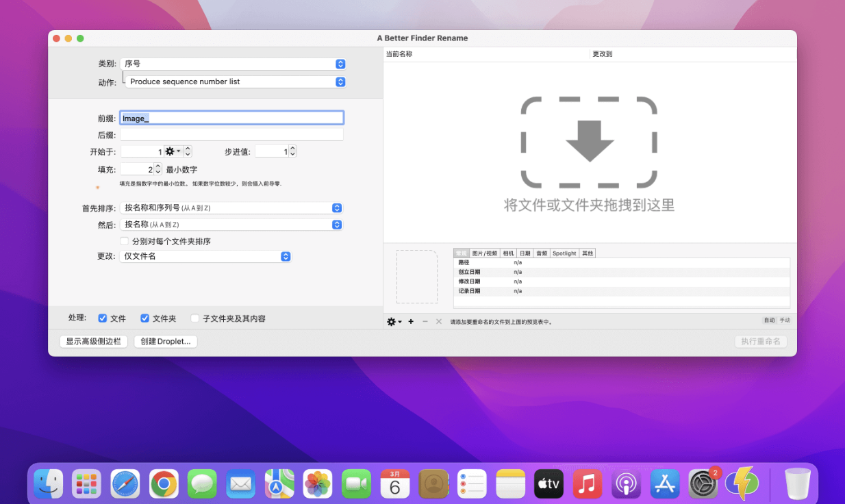Click the 开始于 number field
This screenshot has height=504, width=845.
point(142,151)
